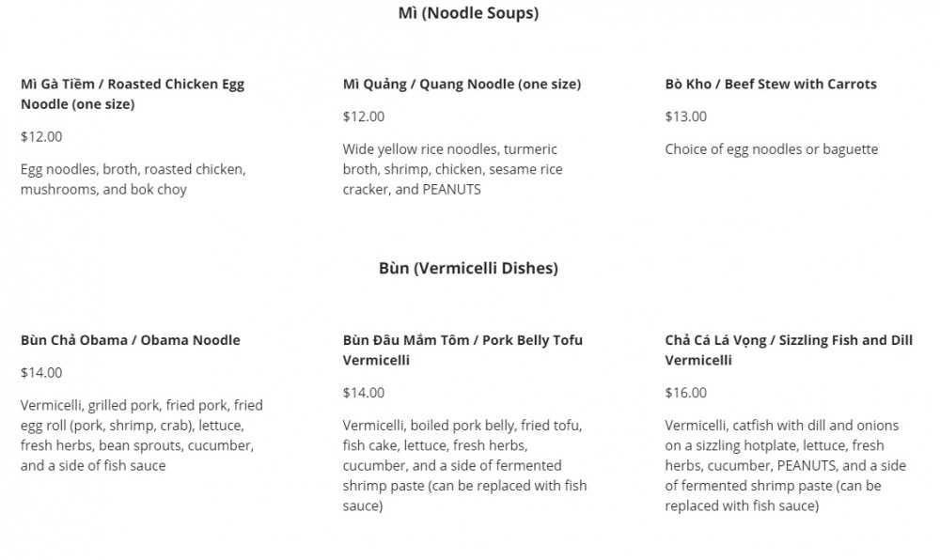The width and height of the screenshot is (940, 560).
Task: Open Bò Kho / Beef Stew with Carrots
Action: [770, 84]
